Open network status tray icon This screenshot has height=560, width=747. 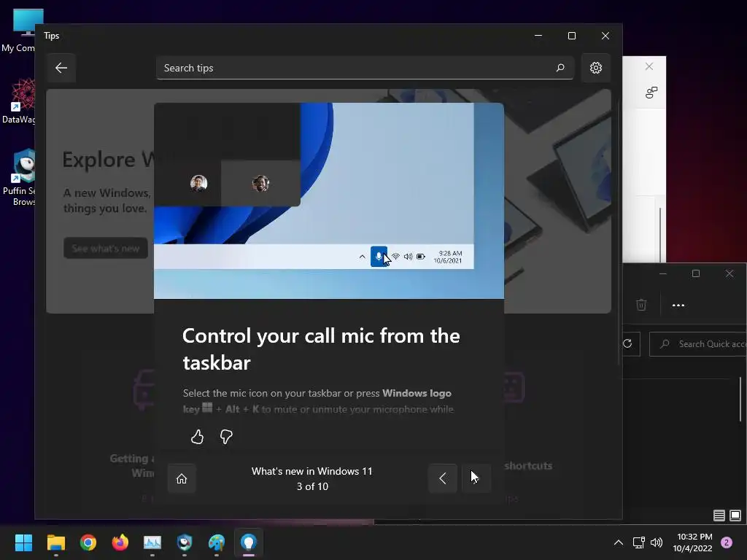(638, 542)
